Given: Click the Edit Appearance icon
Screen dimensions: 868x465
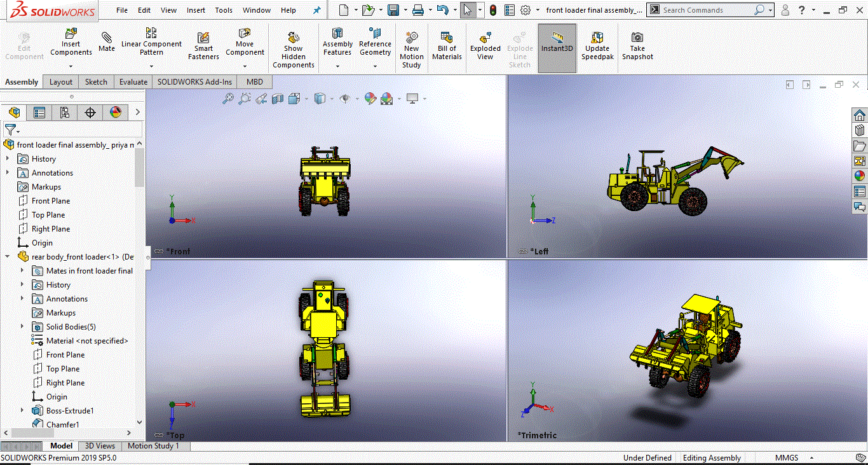Looking at the screenshot, I should coord(370,99).
